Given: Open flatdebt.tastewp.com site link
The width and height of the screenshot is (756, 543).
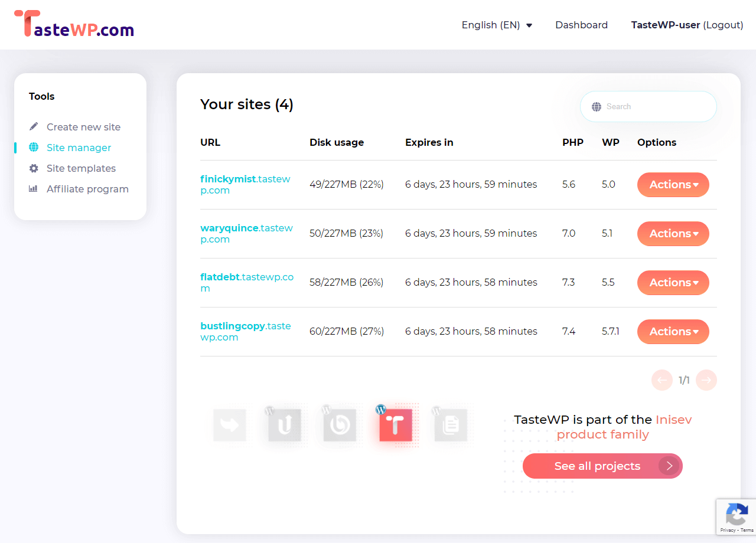Looking at the screenshot, I should click(247, 283).
